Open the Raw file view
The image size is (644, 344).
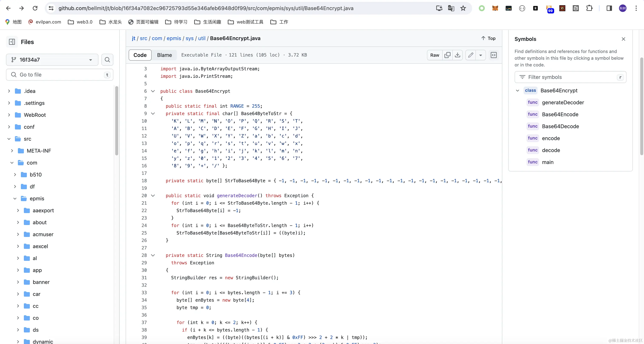[434, 55]
